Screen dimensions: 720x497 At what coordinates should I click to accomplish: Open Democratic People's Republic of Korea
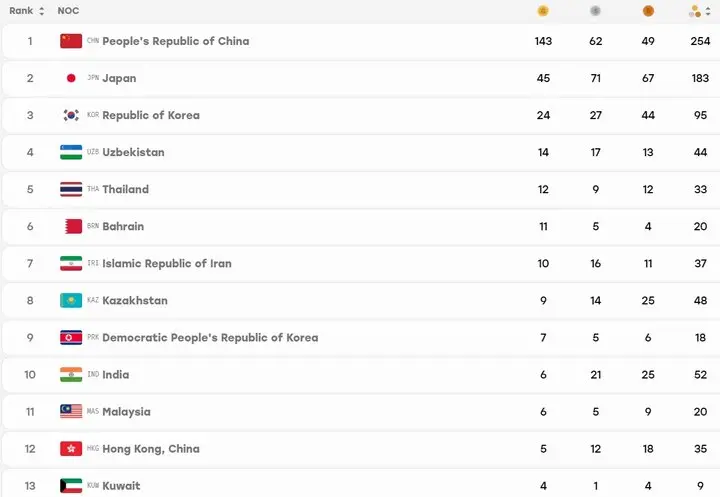[210, 338]
